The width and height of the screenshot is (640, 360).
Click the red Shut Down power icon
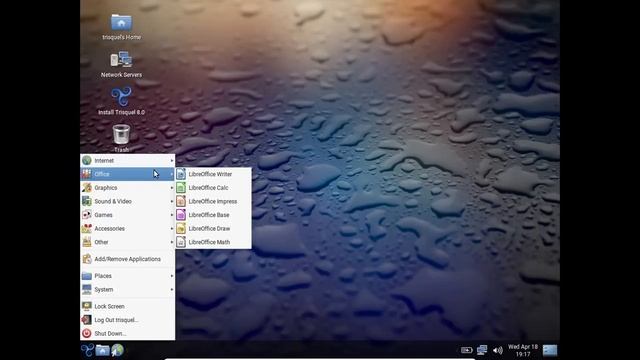(87, 333)
